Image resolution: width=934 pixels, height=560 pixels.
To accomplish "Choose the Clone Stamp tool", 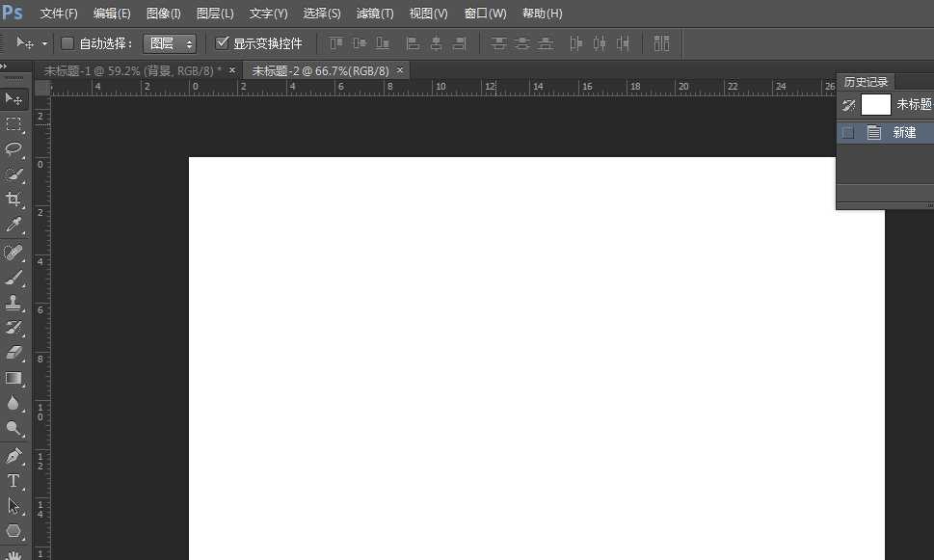I will point(13,303).
